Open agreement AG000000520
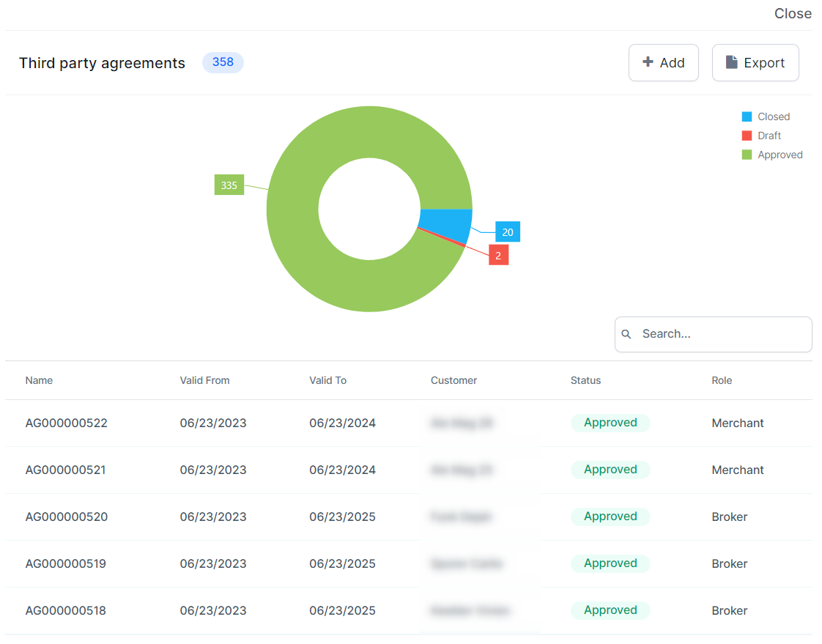Viewport: 822px width, 644px height. [x=66, y=517]
